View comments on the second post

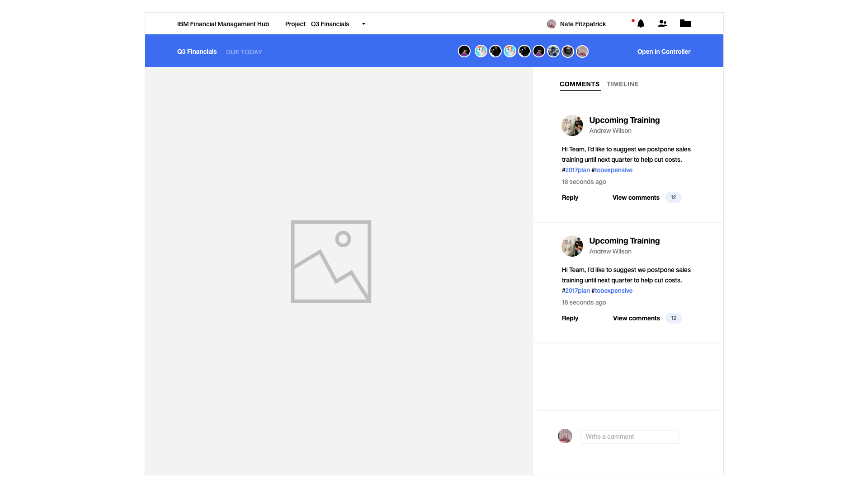click(x=637, y=318)
